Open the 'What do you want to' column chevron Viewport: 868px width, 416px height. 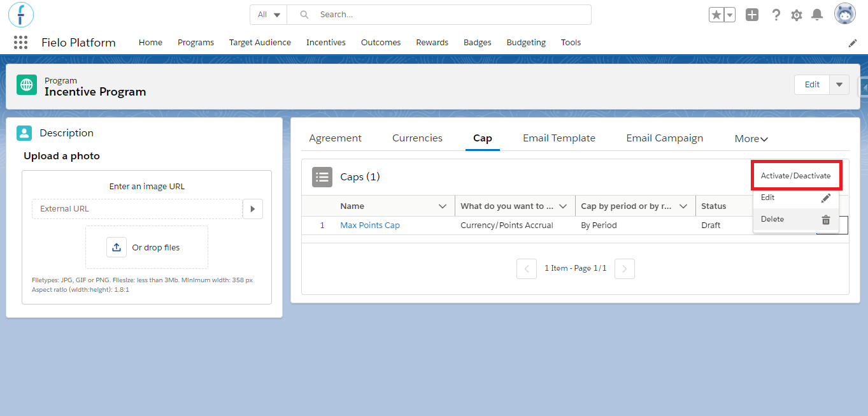coord(563,206)
